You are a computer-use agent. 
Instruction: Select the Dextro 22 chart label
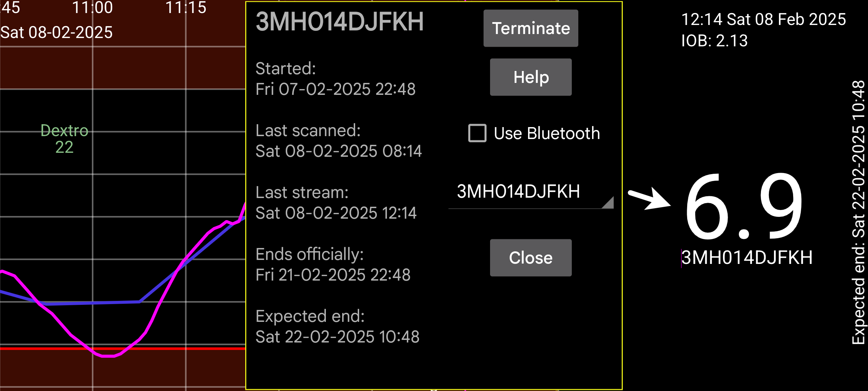[64, 139]
